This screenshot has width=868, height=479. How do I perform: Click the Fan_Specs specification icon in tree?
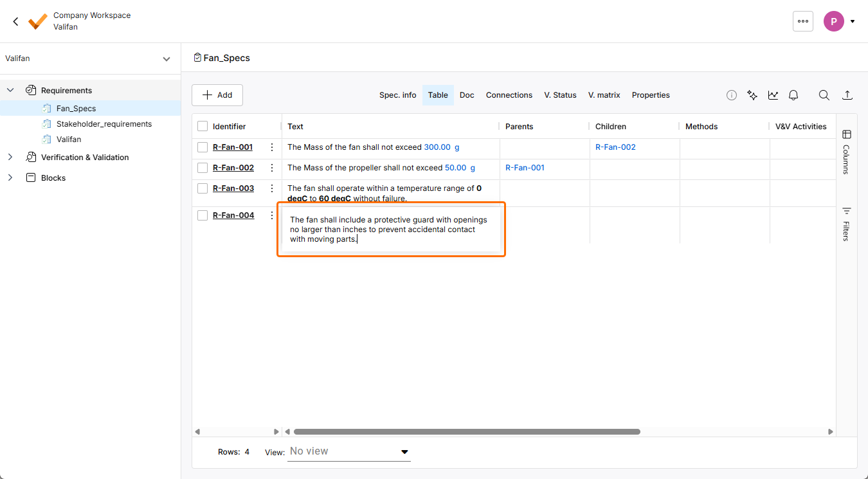click(x=46, y=109)
